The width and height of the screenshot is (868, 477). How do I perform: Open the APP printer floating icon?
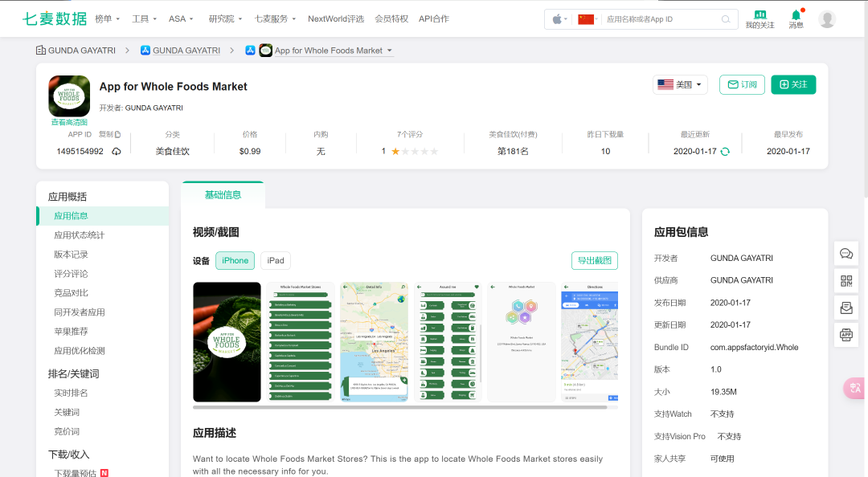click(846, 334)
